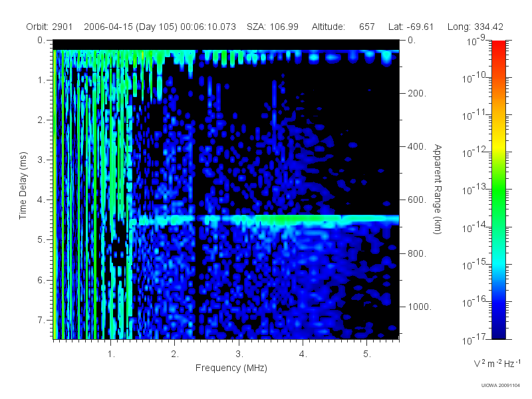Image resolution: width=532 pixels, height=399 pixels.
Task: Click the 'UIOWA 20091104' credit text
Action: click(x=501, y=386)
